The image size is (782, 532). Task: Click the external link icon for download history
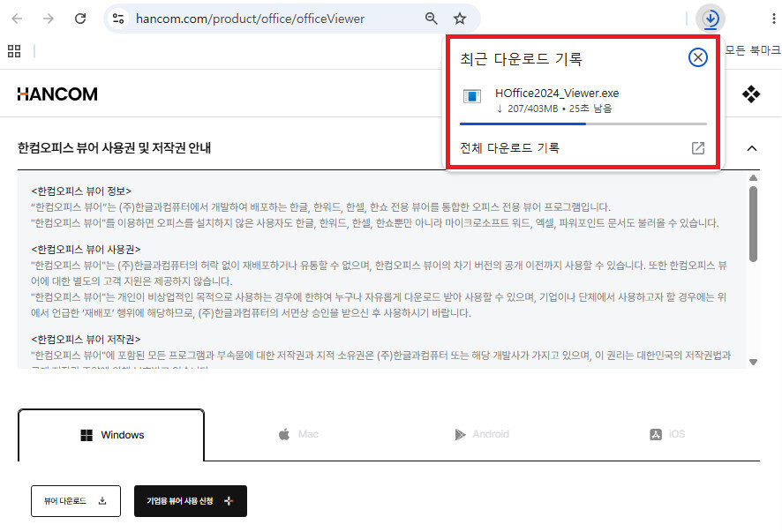coord(698,148)
